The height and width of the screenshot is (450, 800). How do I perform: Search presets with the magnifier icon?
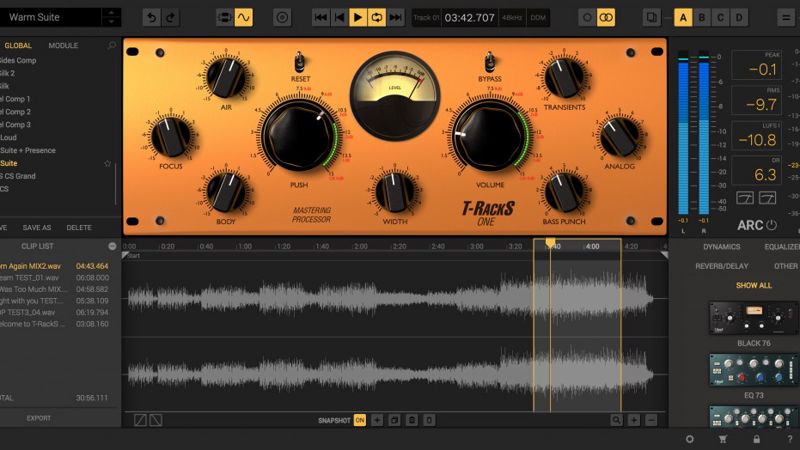112,45
